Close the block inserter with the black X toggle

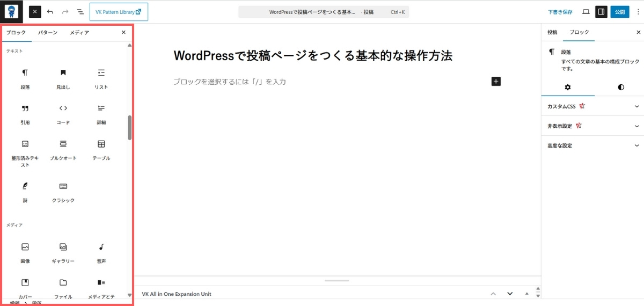point(35,11)
